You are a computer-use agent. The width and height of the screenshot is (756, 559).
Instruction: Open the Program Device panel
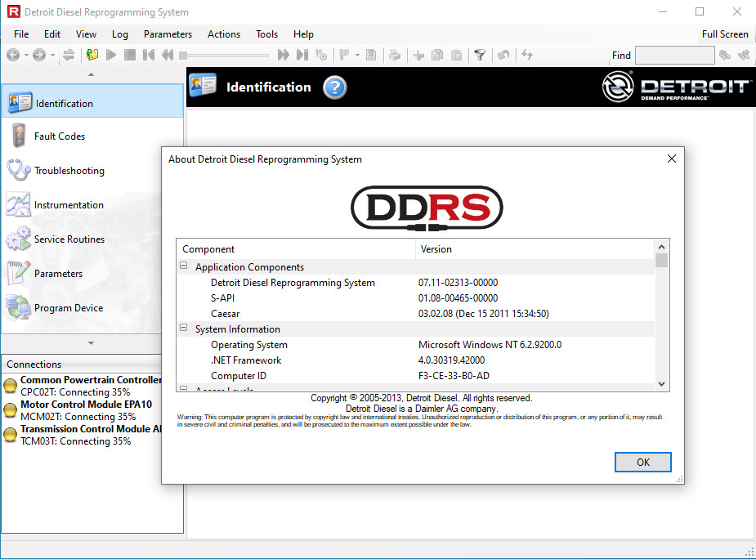click(x=68, y=308)
